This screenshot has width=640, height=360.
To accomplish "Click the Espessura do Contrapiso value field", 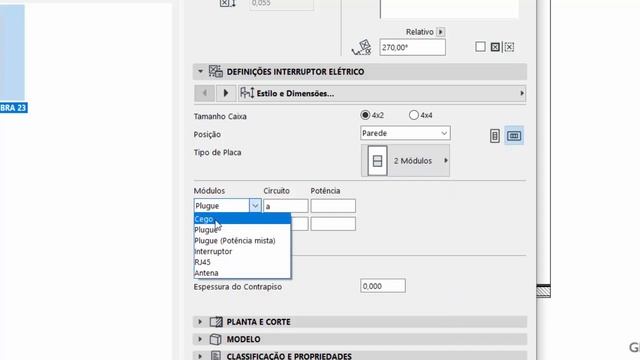I will tap(383, 286).
